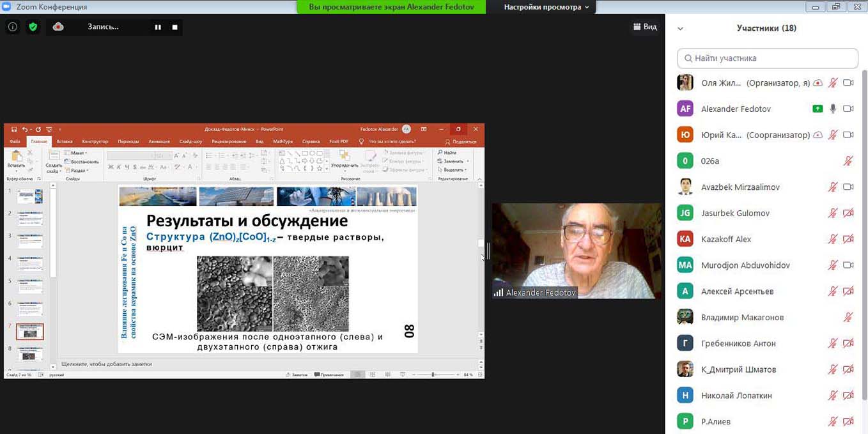Click the green encryption shield icon
The image size is (868, 434).
pos(33,27)
